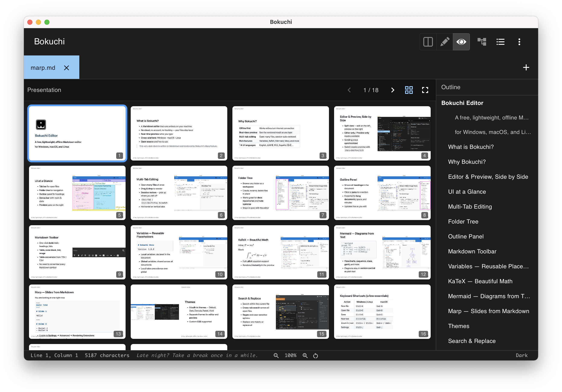Go to the previous slide arrow
562x392 pixels.
(x=349, y=90)
